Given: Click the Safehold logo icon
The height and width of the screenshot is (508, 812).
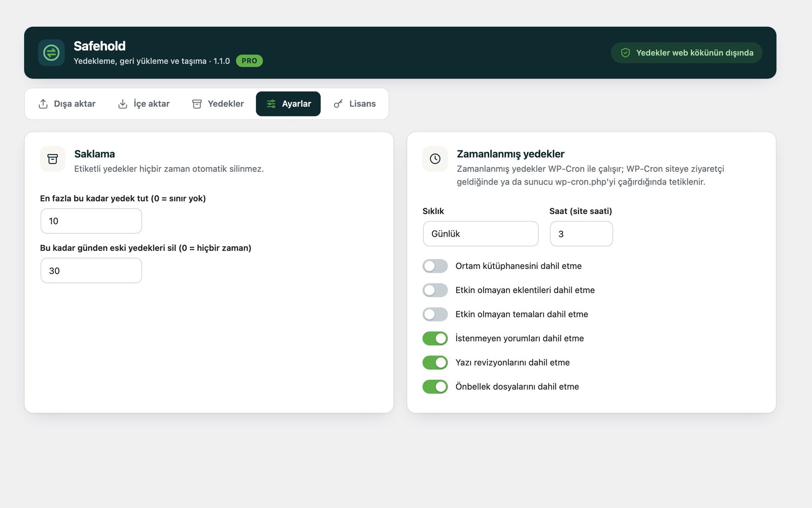Looking at the screenshot, I should point(51,53).
